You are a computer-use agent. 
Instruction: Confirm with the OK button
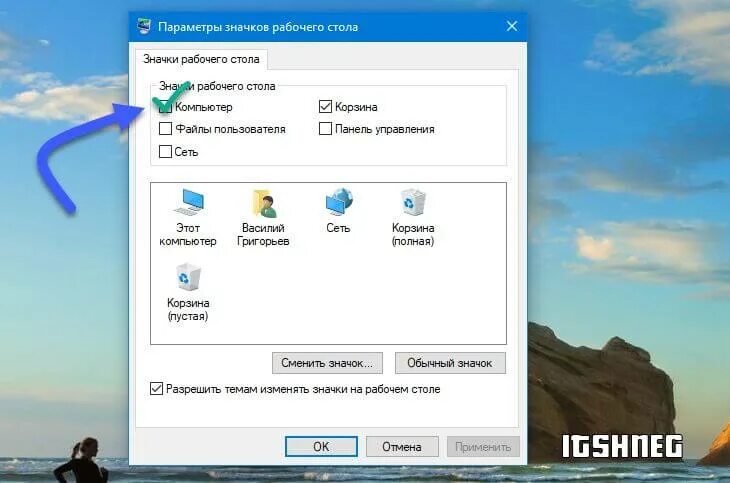[321, 447]
